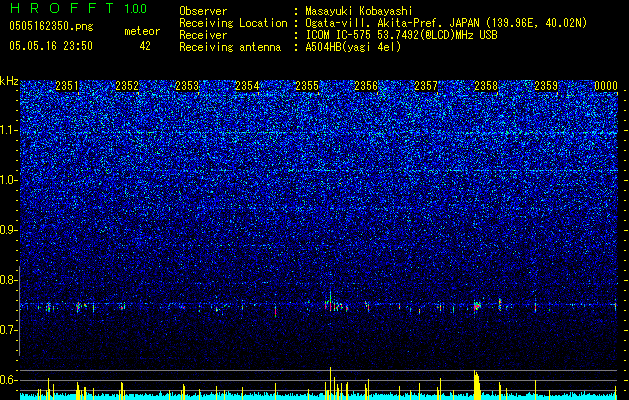Image resolution: width=629 pixels, height=400 pixels.
Task: Click the 0.9 frequency axis label
Action: pos(9,230)
